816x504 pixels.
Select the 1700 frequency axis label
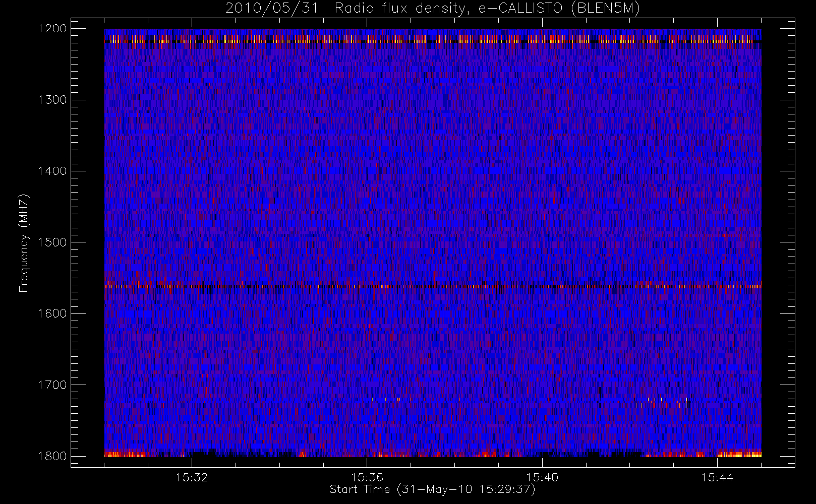tap(52, 385)
